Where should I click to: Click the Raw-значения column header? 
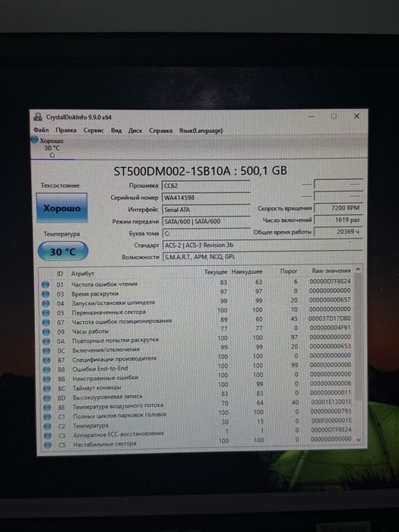(331, 271)
